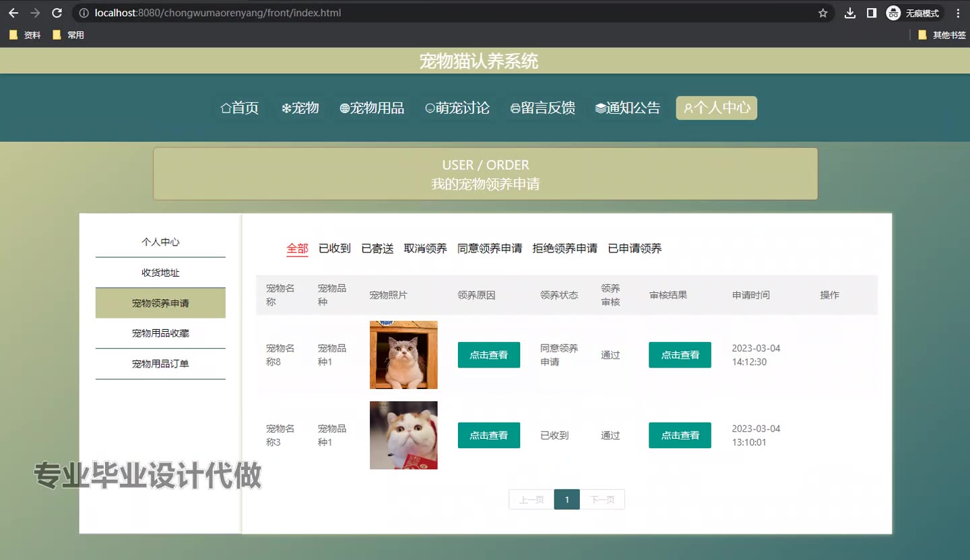Image resolution: width=970 pixels, height=560 pixels.
Task: Go to 首页 in the navigation
Action: pyautogui.click(x=240, y=108)
